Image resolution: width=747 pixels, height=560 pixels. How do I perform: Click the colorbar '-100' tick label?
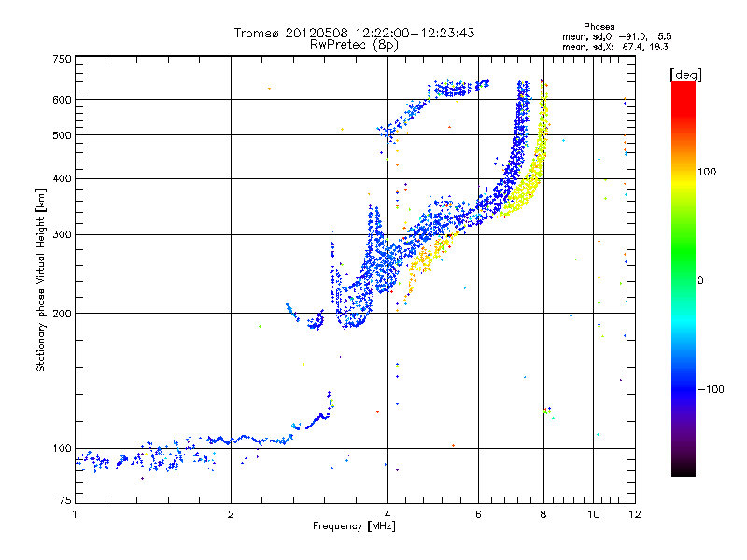click(711, 389)
